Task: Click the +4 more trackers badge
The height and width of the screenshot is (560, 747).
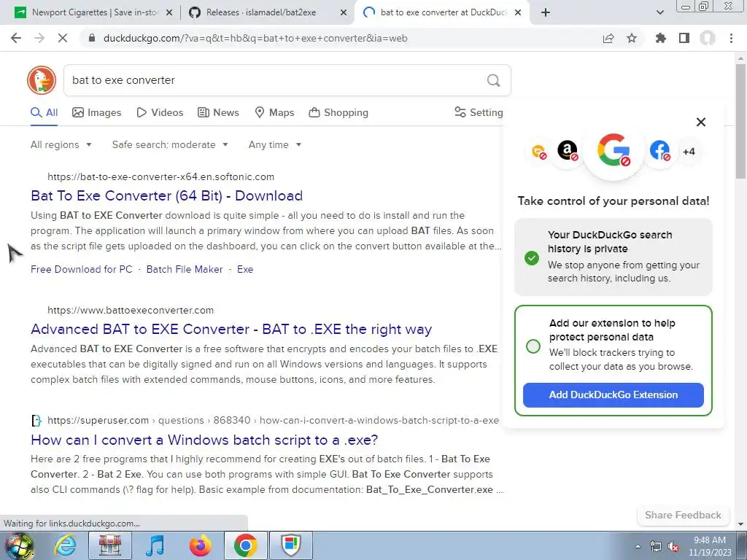Action: [x=689, y=152]
